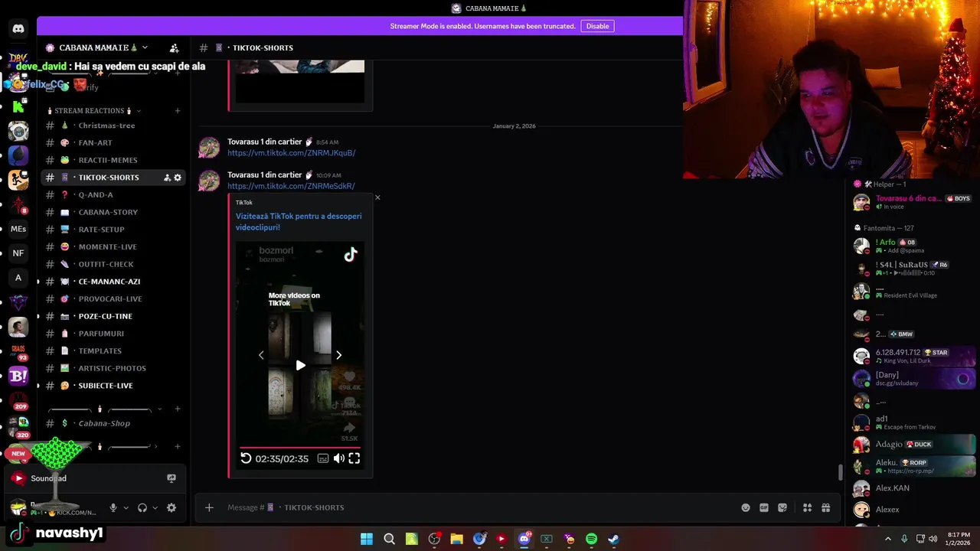Viewport: 980px width, 551px height.
Task: Open OBS Studio from the taskbar
Action: [x=434, y=539]
